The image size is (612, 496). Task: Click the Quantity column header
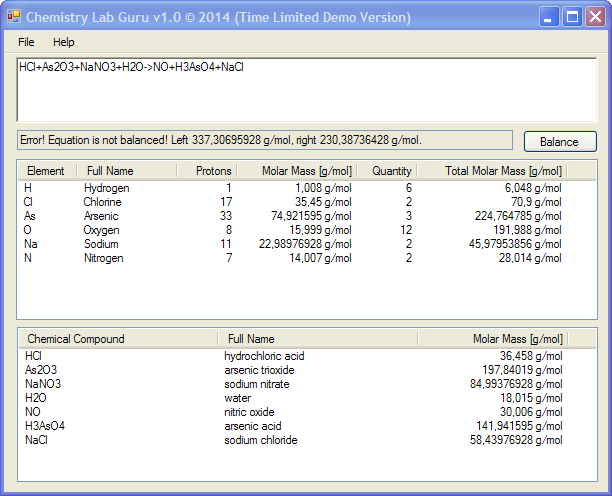click(391, 171)
